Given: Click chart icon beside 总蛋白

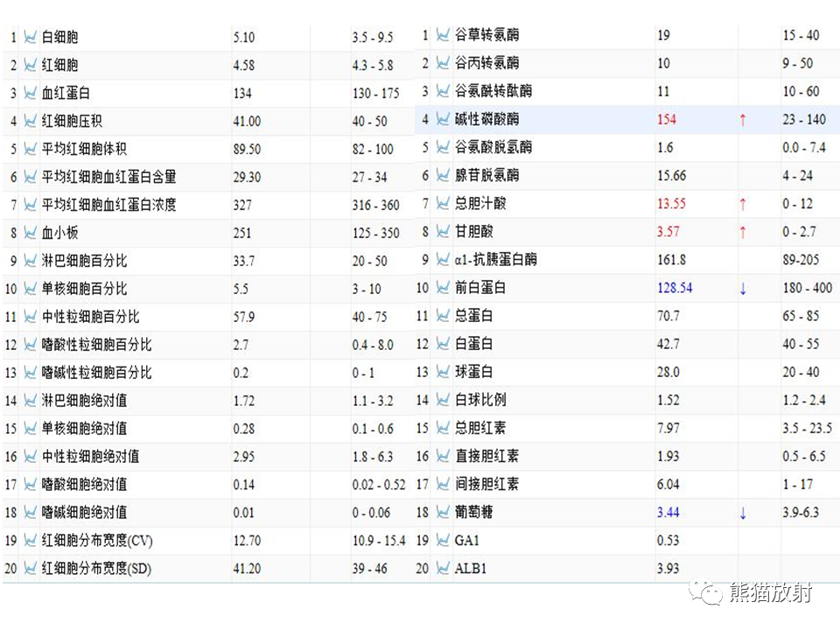Looking at the screenshot, I should click(x=443, y=316).
